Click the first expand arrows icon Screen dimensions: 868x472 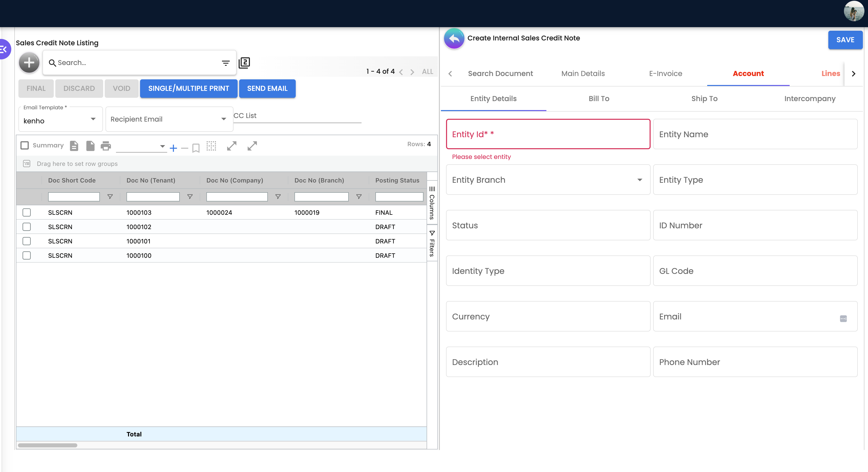tap(231, 146)
